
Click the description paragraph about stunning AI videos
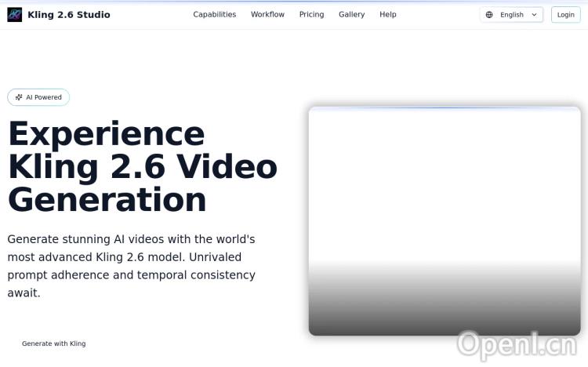click(131, 266)
